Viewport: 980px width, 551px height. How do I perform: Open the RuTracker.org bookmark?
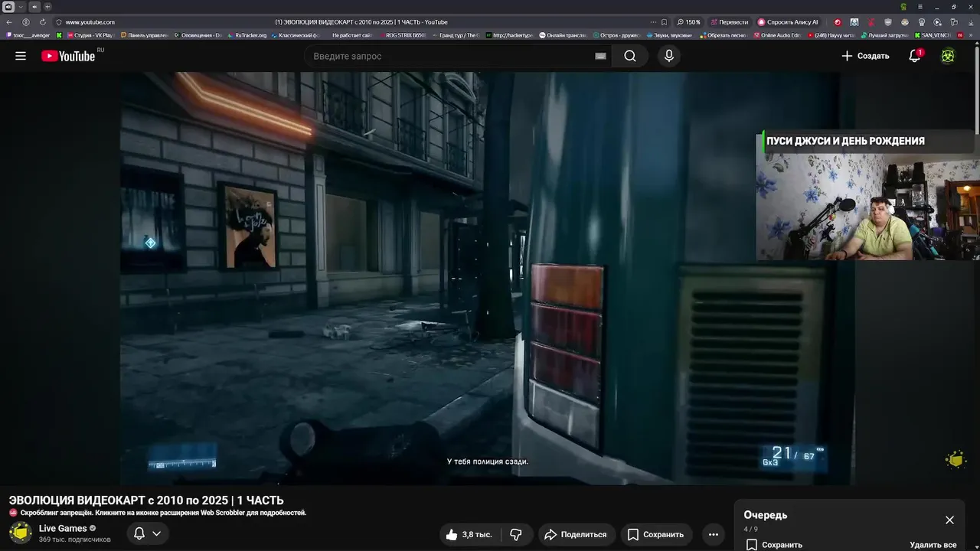click(x=247, y=35)
